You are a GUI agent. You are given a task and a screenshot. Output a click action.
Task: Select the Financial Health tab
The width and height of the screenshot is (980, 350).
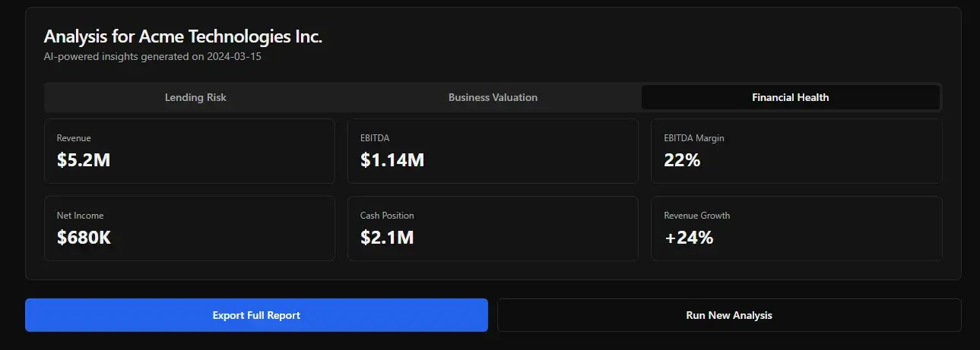[x=790, y=97]
